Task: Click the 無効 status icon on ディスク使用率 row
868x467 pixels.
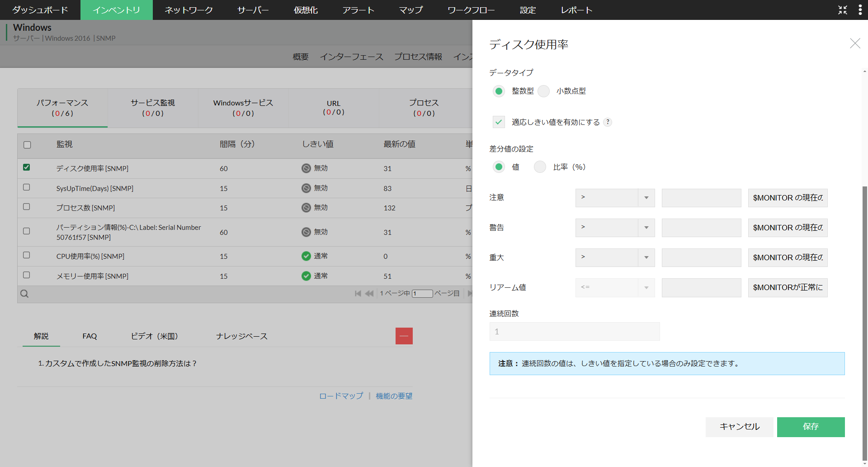Action: tap(307, 168)
